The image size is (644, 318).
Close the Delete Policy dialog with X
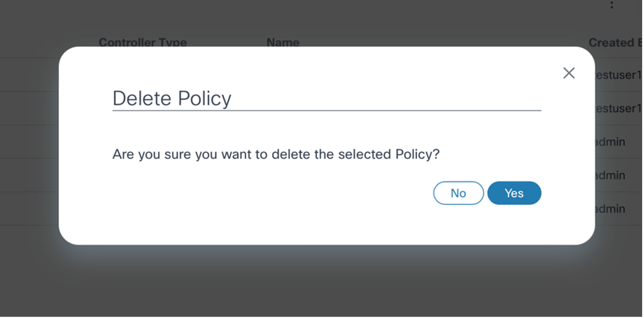(x=568, y=73)
